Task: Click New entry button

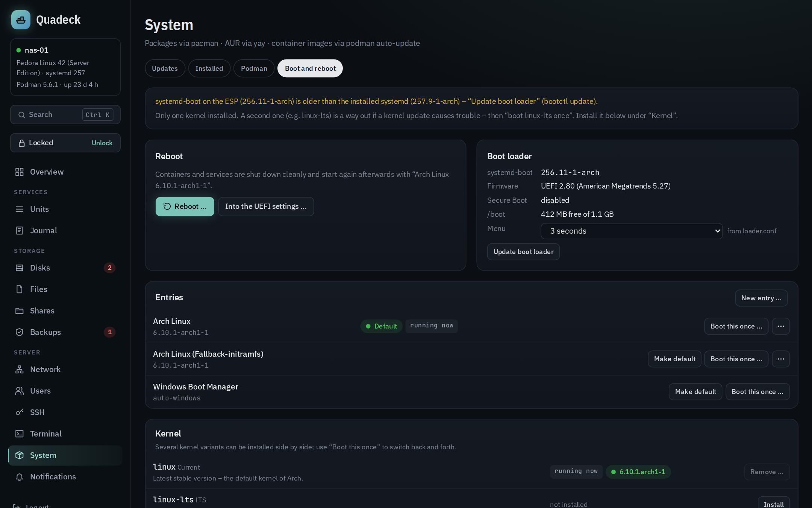Action: [x=761, y=298]
